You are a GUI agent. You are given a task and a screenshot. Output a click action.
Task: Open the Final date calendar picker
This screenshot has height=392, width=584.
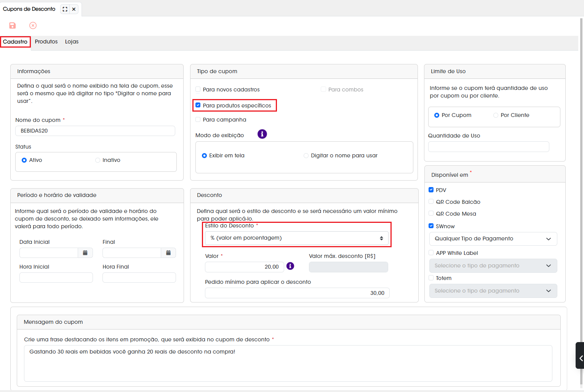168,253
